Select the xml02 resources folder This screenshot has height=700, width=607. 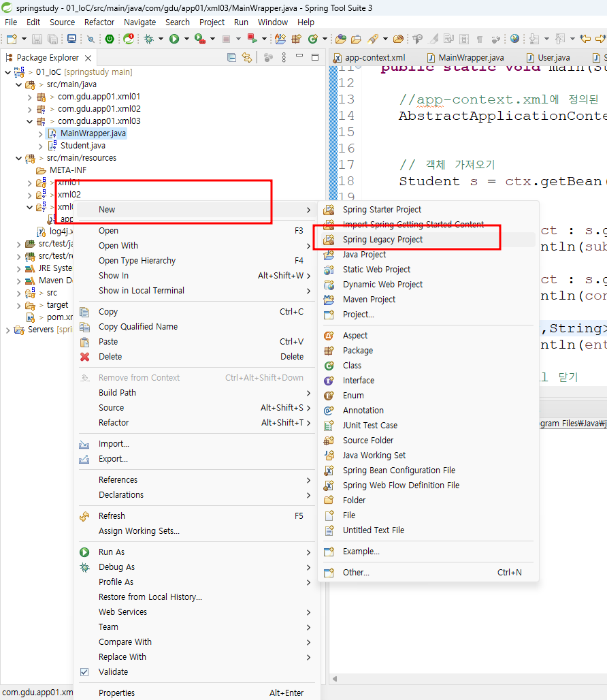pos(69,195)
